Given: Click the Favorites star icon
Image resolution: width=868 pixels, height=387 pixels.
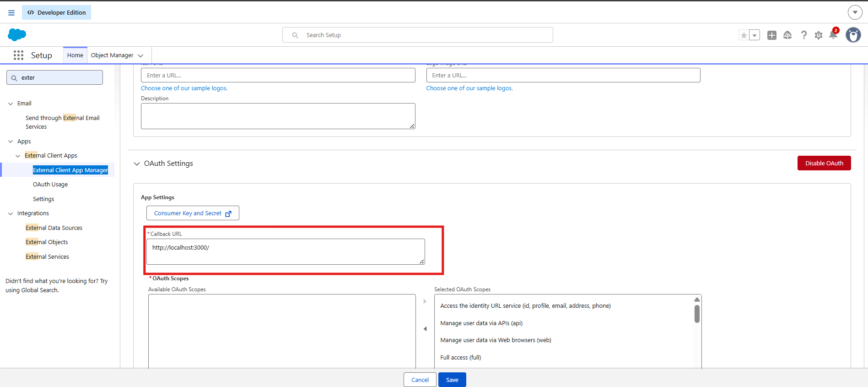Looking at the screenshot, I should (744, 35).
